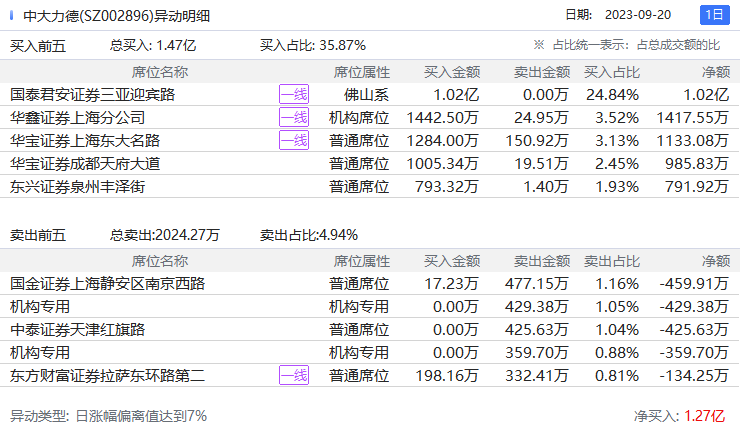Screen dimensions: 740x430
Task: Click the 净额 header in buy table
Action: [716, 72]
